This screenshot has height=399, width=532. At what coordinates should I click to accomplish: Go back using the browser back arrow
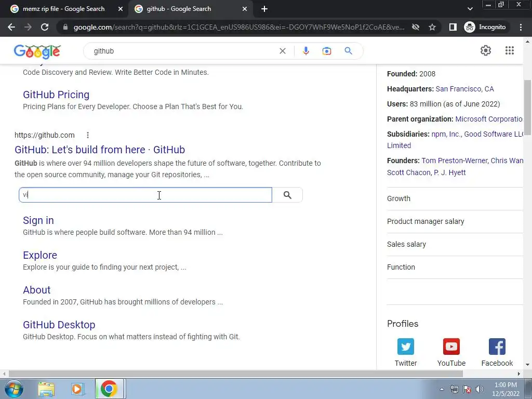[11, 27]
